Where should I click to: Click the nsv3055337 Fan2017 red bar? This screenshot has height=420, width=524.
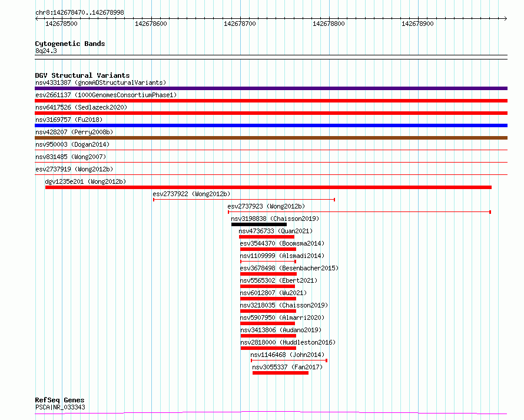[x=280, y=373]
